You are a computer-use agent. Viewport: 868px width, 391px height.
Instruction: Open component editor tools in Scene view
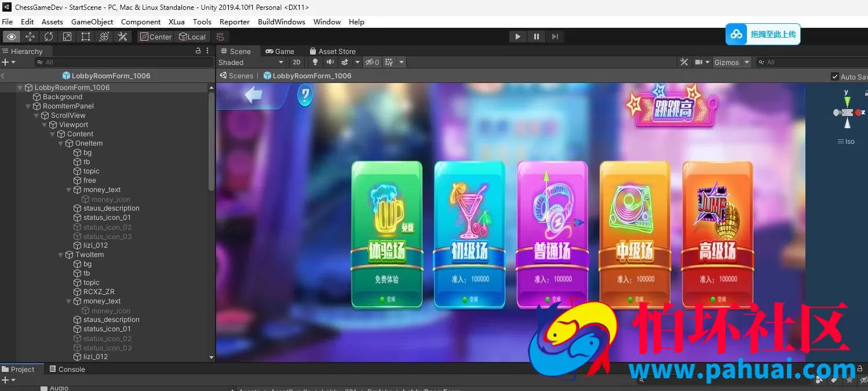click(x=684, y=62)
